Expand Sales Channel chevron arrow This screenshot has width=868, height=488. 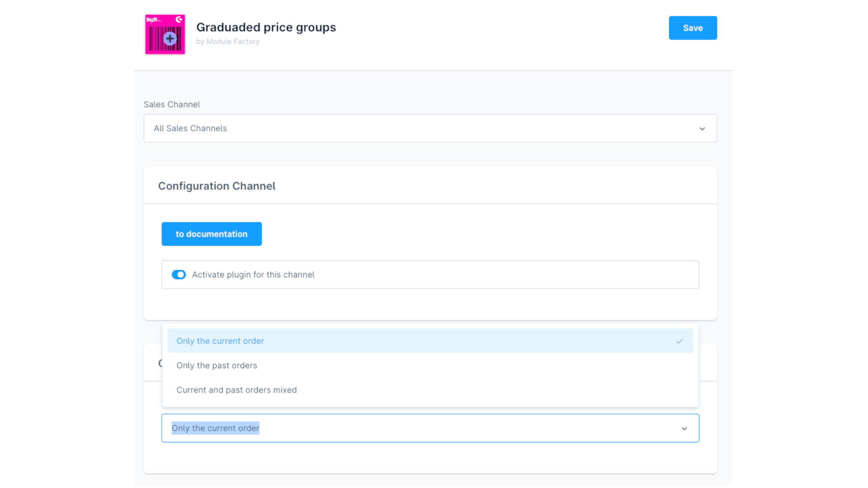coord(702,129)
